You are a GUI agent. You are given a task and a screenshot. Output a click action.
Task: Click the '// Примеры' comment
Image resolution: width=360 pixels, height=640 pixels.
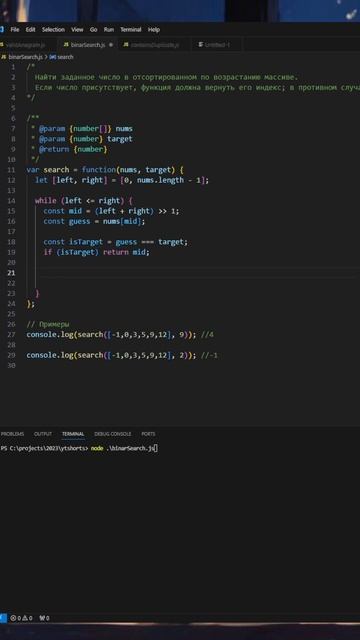point(48,324)
